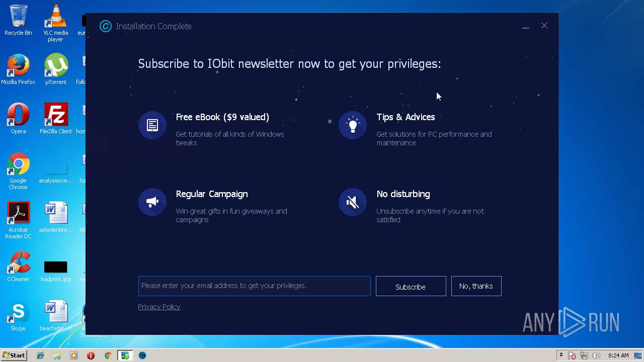Click the Free eBook ($9 valued) heading

pyautogui.click(x=222, y=117)
